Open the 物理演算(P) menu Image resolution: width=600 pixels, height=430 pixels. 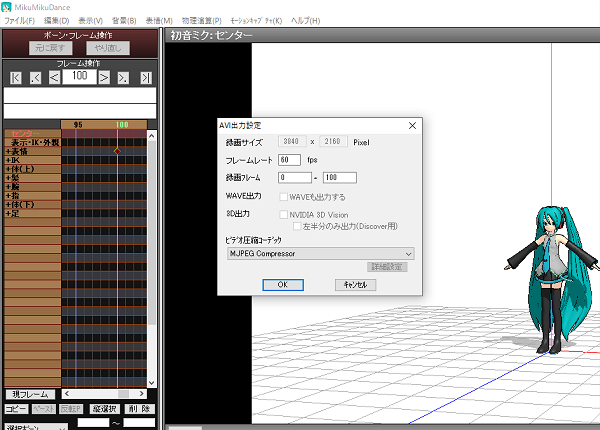tap(201, 21)
